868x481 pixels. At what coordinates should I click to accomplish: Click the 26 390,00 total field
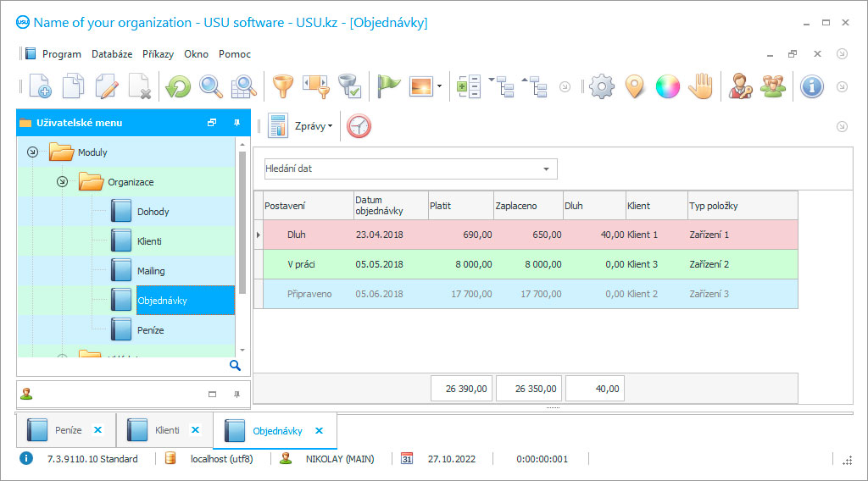(462, 389)
